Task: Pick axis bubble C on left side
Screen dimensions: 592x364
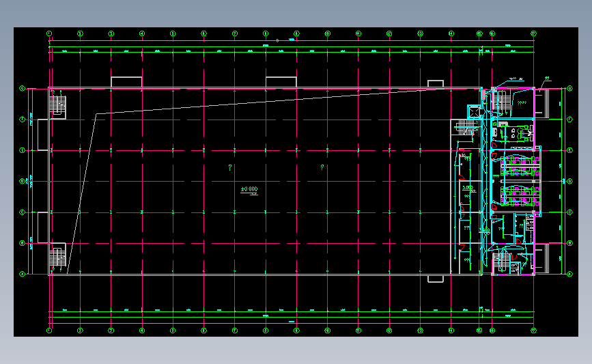Action: (x=22, y=212)
